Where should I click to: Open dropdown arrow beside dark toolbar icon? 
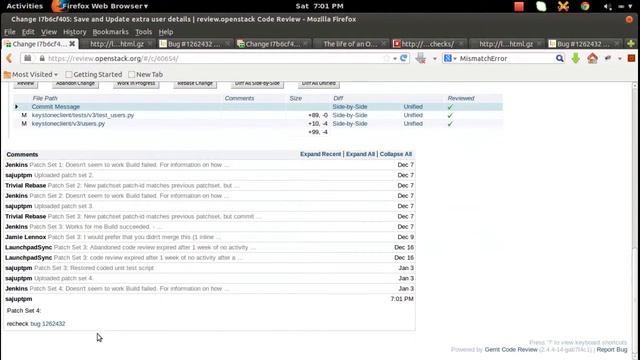pos(620,59)
